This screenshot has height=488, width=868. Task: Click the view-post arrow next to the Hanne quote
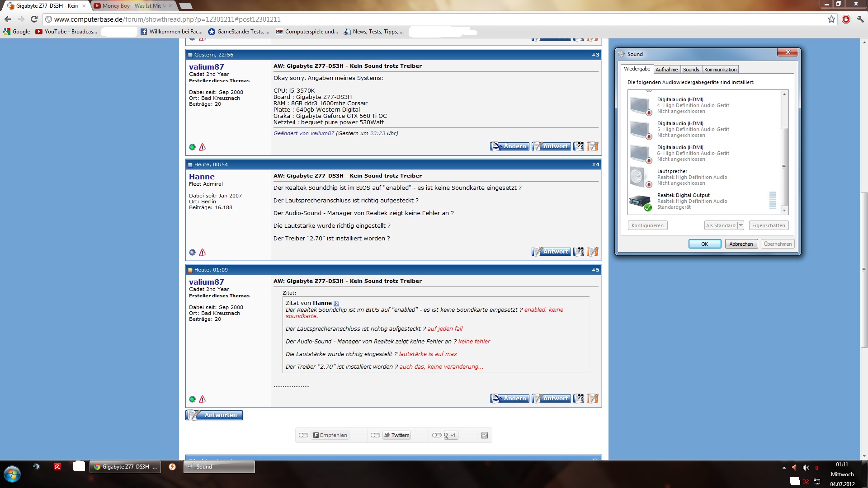(336, 303)
